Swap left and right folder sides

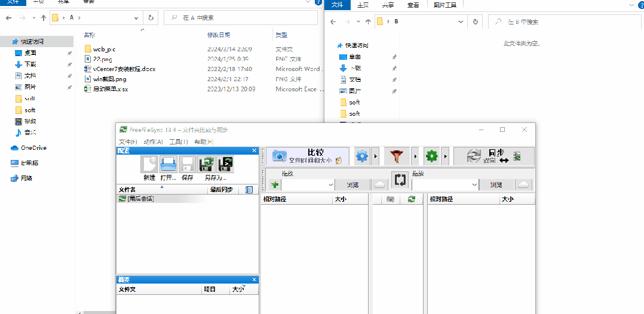(x=400, y=180)
